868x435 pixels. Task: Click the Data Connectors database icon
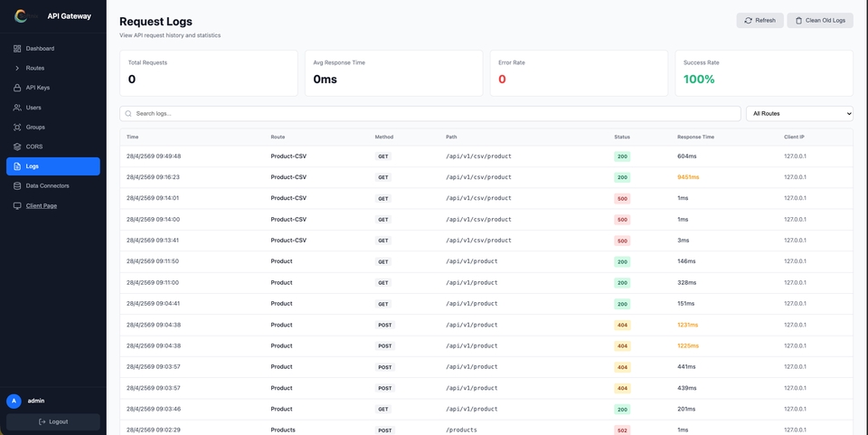point(17,186)
